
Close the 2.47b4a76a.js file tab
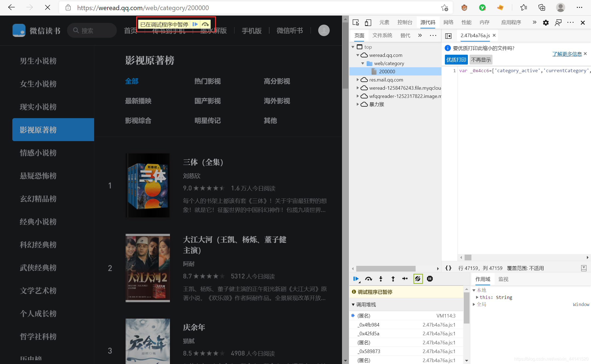click(x=494, y=35)
